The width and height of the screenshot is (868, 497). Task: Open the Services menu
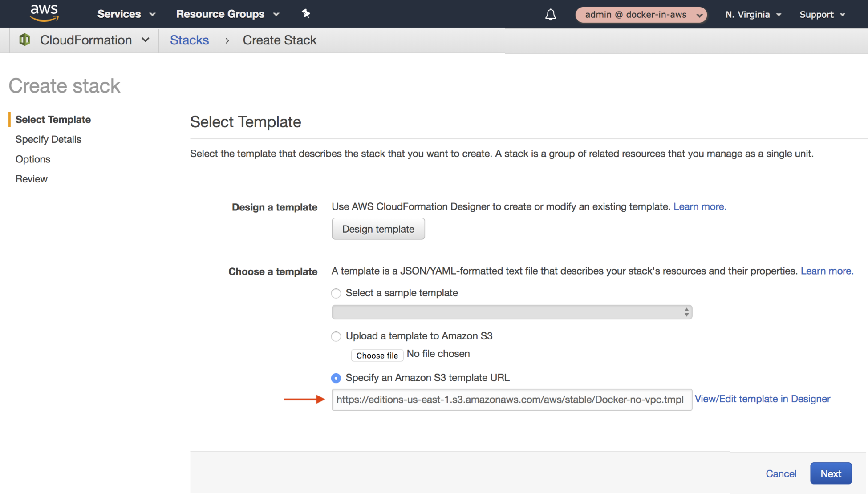pos(126,14)
